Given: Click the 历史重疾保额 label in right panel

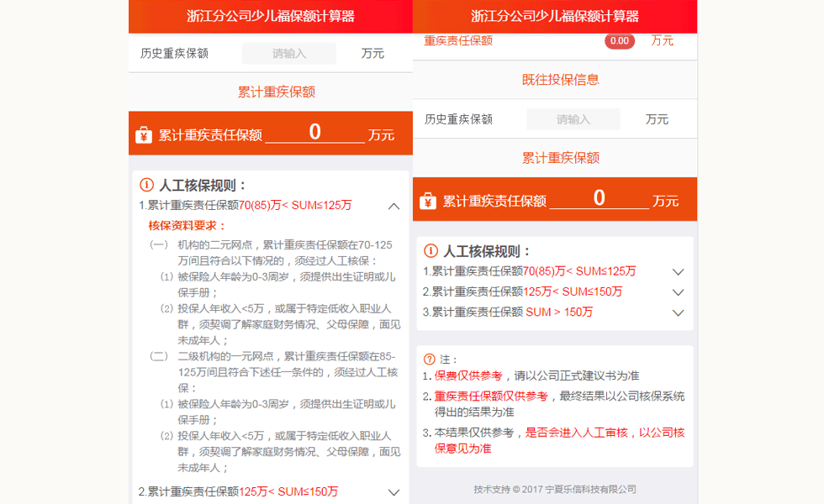Looking at the screenshot, I should coord(459,119).
